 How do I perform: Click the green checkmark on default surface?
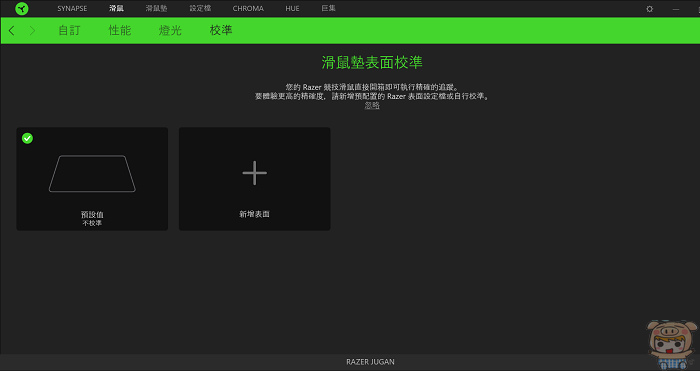27,138
